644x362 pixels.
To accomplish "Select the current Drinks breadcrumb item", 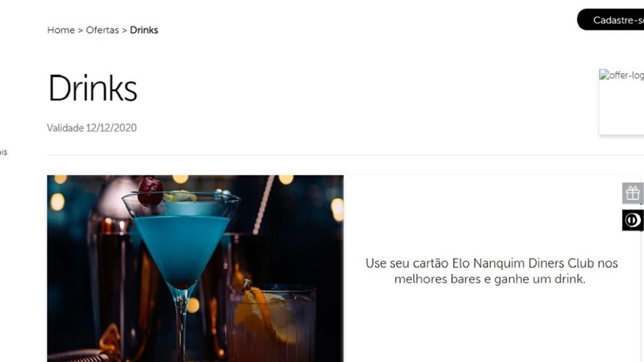I will (144, 30).
